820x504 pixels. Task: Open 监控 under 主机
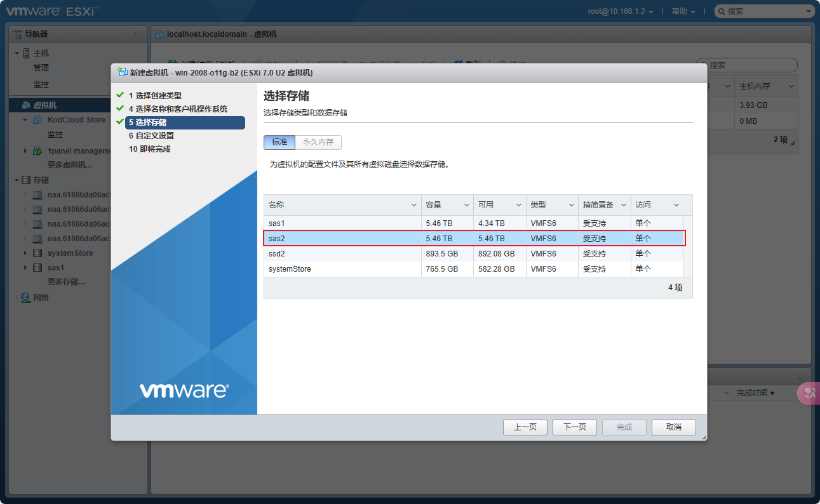click(x=41, y=84)
